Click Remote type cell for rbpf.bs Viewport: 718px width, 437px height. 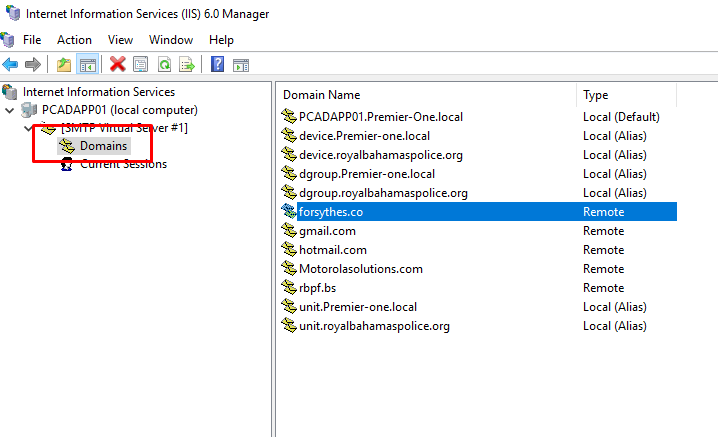click(x=604, y=288)
